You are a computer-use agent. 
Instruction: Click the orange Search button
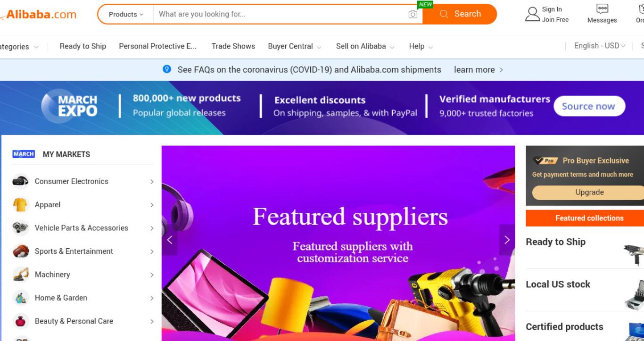pos(460,14)
